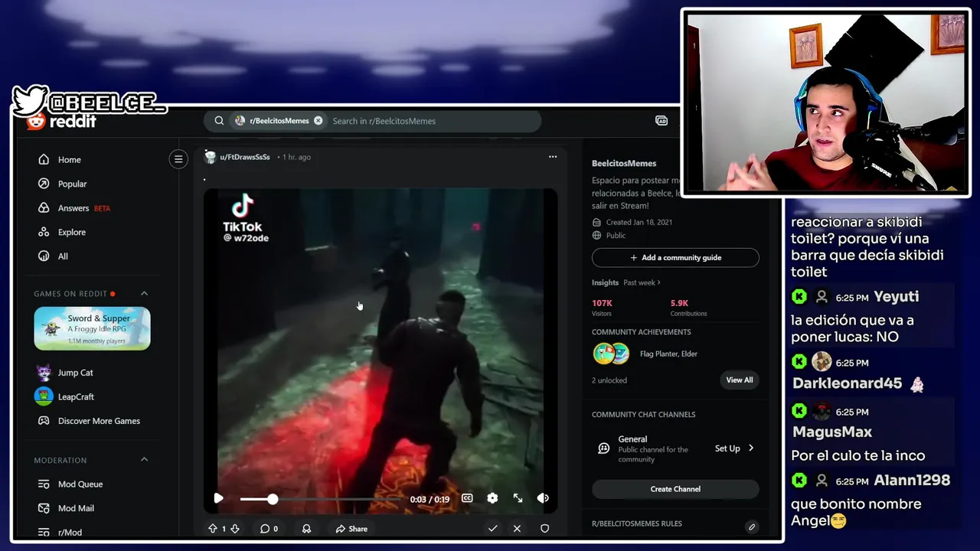This screenshot has width=980, height=551.
Task: Click the 5.9K Contributions stat
Action: click(x=688, y=308)
